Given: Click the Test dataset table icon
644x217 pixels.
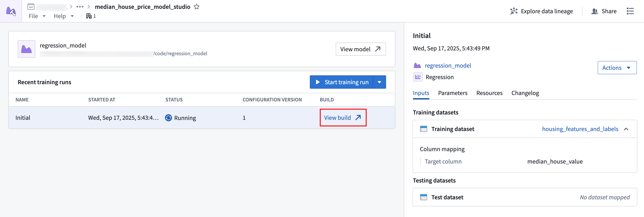Looking at the screenshot, I should (x=424, y=197).
